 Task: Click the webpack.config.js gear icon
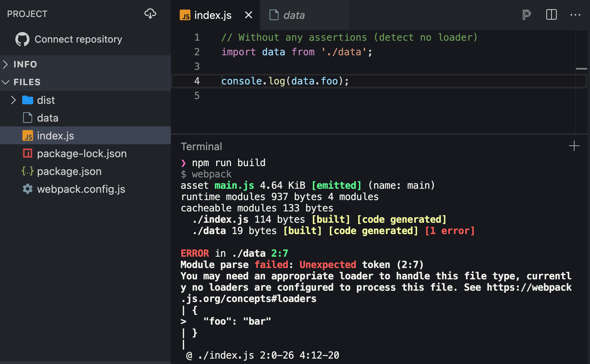(x=28, y=189)
